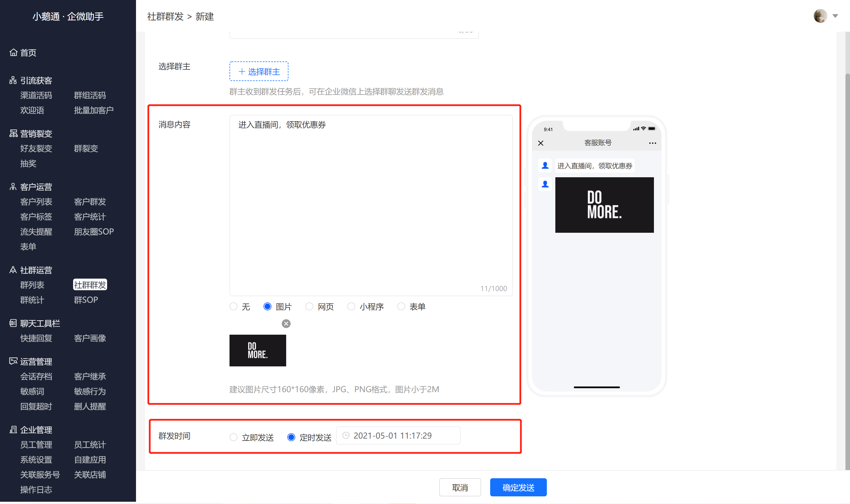Open 朋友圈SOP menu item

(94, 232)
